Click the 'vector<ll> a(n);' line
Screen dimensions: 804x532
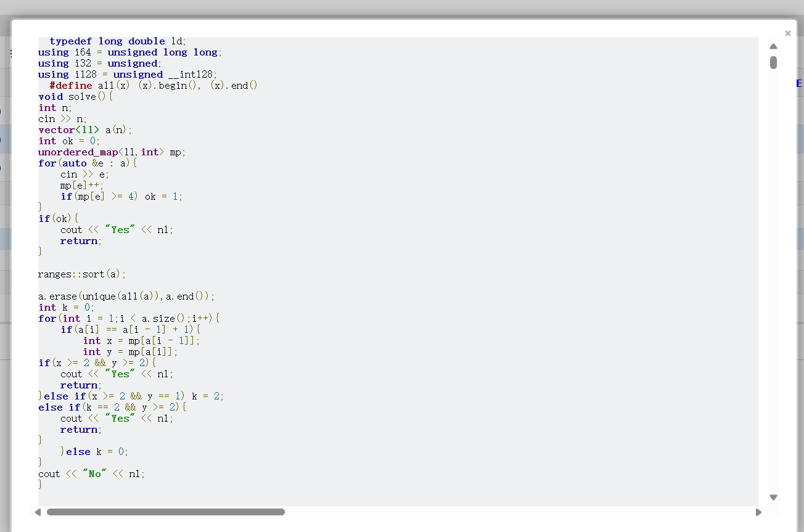pos(85,130)
